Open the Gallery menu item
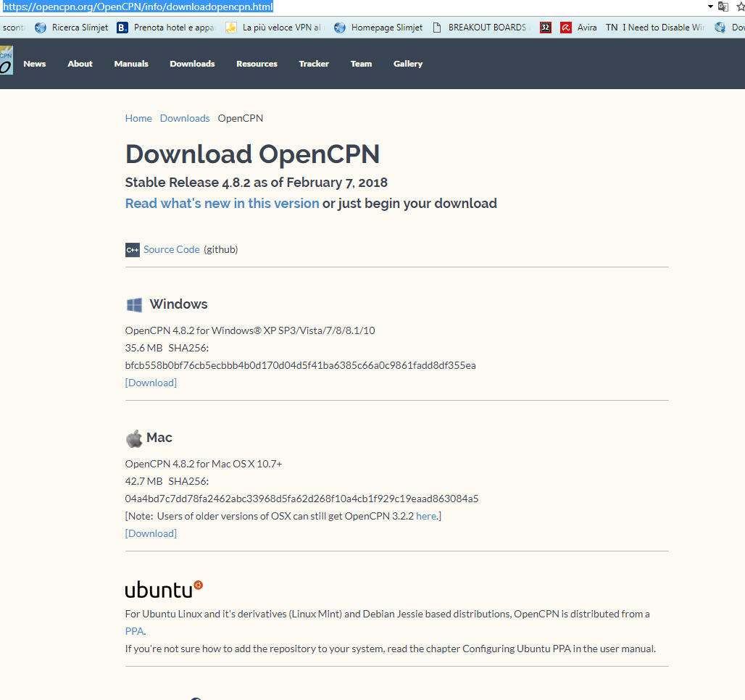Viewport: 745px width, 700px height. (x=408, y=64)
